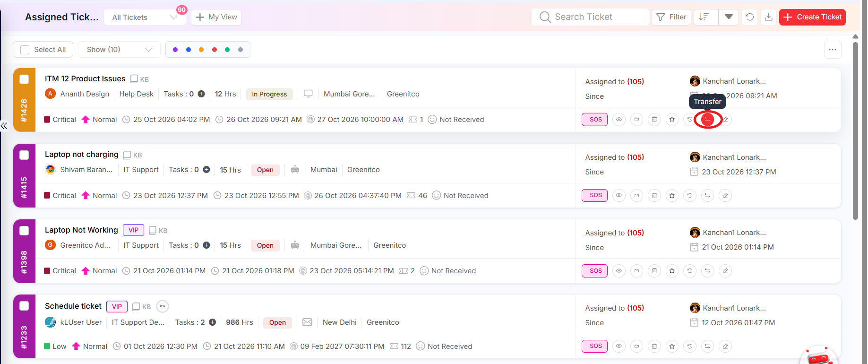
Task: Add task plus icon on Schedule ticket
Action: (213, 322)
